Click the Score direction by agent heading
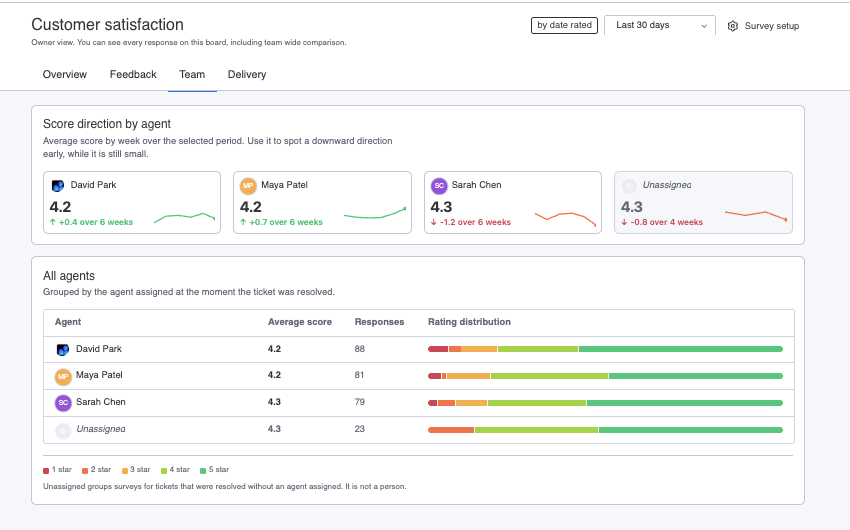This screenshot has height=530, width=850. click(107, 124)
